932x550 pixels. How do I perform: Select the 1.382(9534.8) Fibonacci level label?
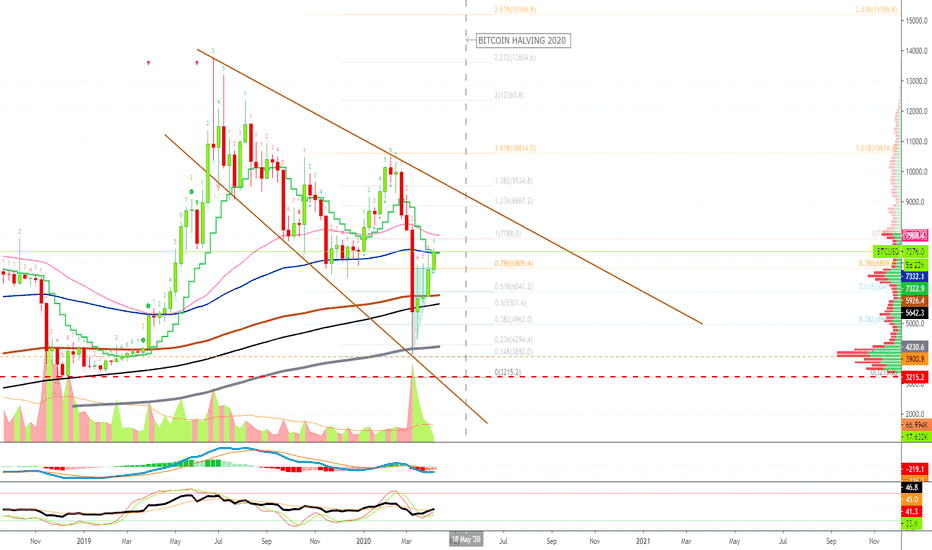[514, 181]
